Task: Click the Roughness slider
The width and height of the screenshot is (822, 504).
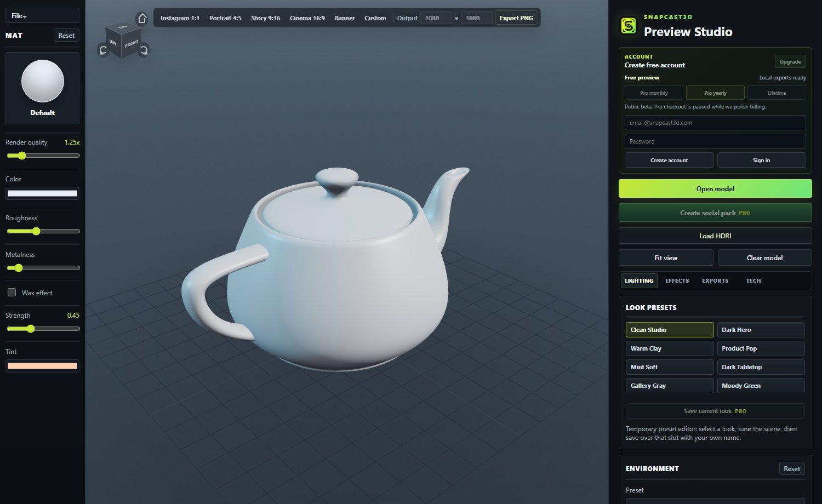Action: [x=43, y=231]
